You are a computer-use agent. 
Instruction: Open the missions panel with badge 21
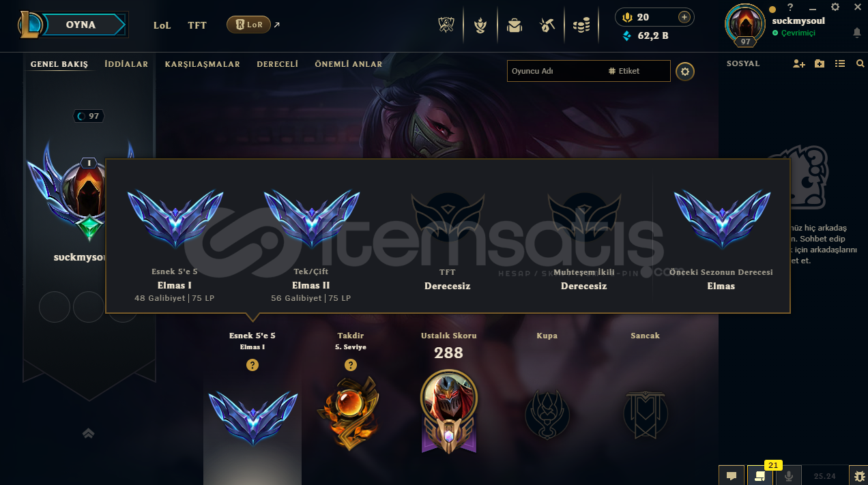point(759,475)
